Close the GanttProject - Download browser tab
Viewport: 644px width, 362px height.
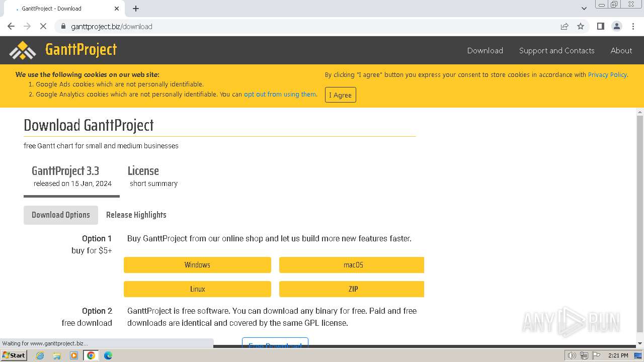pyautogui.click(x=117, y=9)
